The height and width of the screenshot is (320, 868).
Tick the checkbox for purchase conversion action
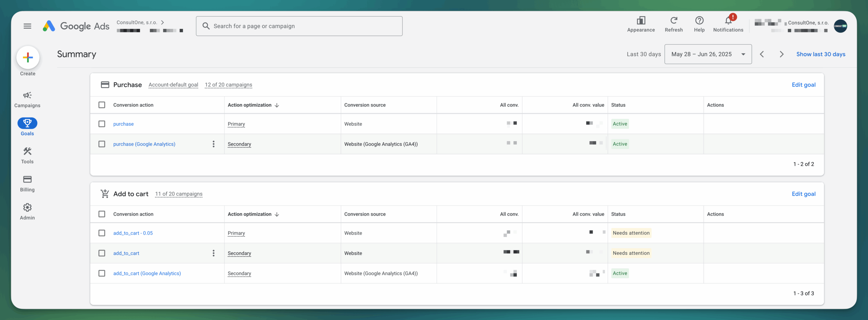pyautogui.click(x=102, y=124)
